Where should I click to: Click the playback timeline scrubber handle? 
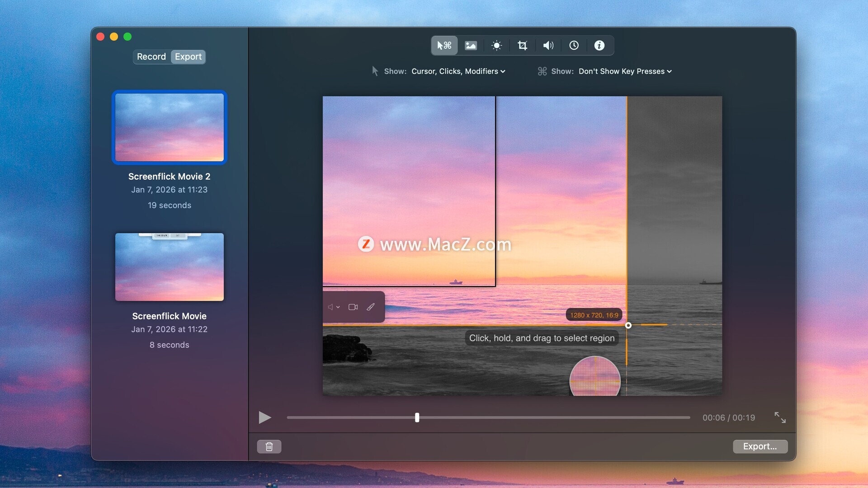(x=417, y=418)
